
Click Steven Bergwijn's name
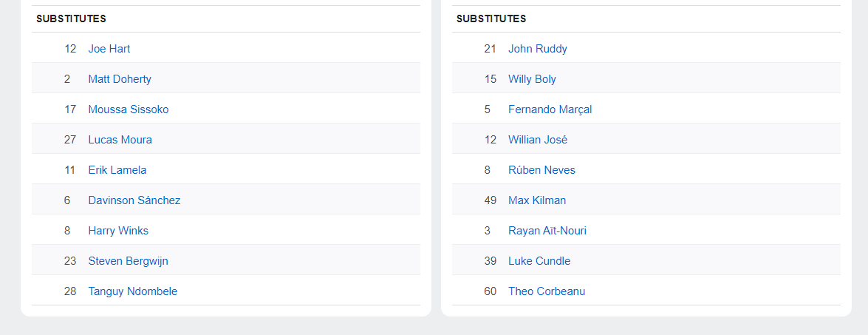[129, 261]
